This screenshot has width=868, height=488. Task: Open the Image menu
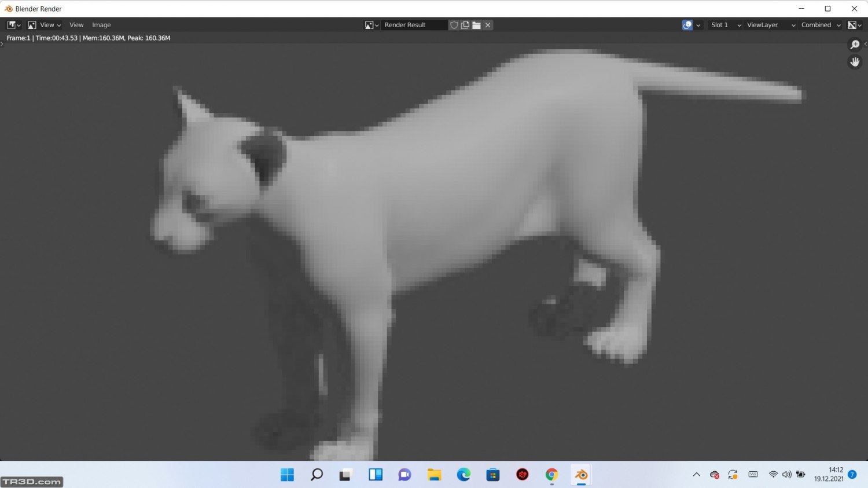[101, 25]
